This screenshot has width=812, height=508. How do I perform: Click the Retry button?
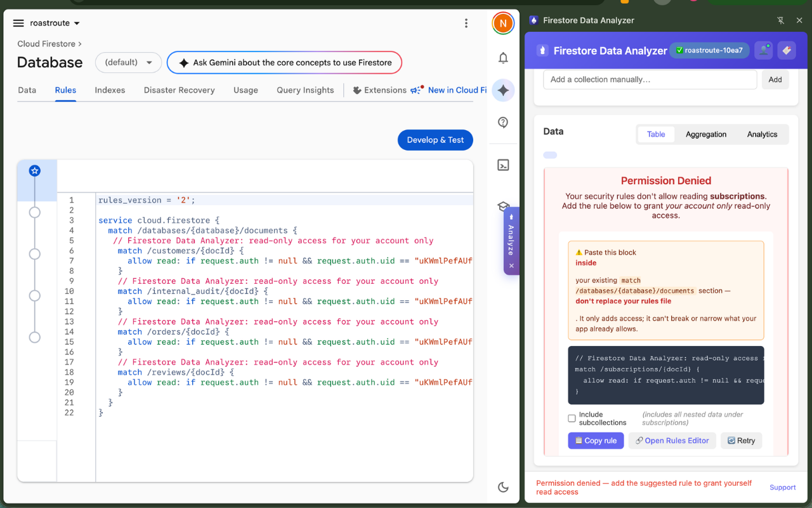741,441
